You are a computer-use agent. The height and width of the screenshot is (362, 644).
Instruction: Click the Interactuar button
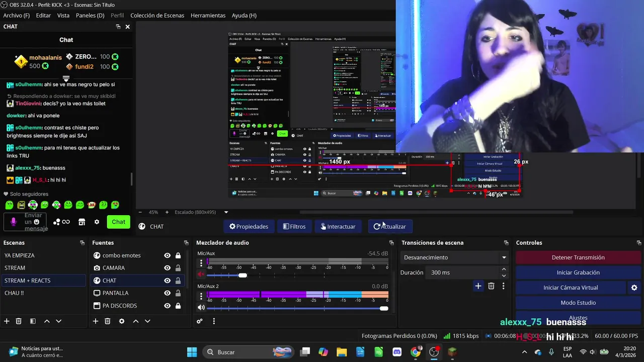tap(338, 227)
